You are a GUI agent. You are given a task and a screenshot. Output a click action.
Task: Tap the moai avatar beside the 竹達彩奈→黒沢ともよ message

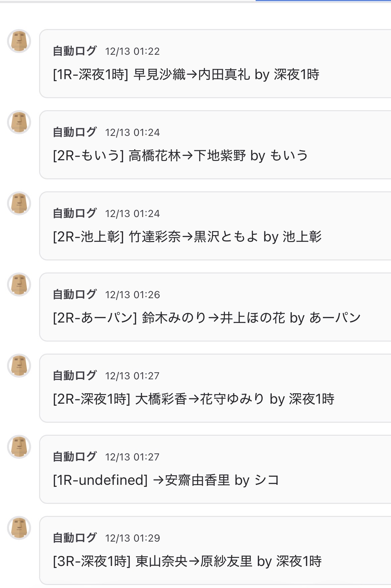(x=19, y=203)
